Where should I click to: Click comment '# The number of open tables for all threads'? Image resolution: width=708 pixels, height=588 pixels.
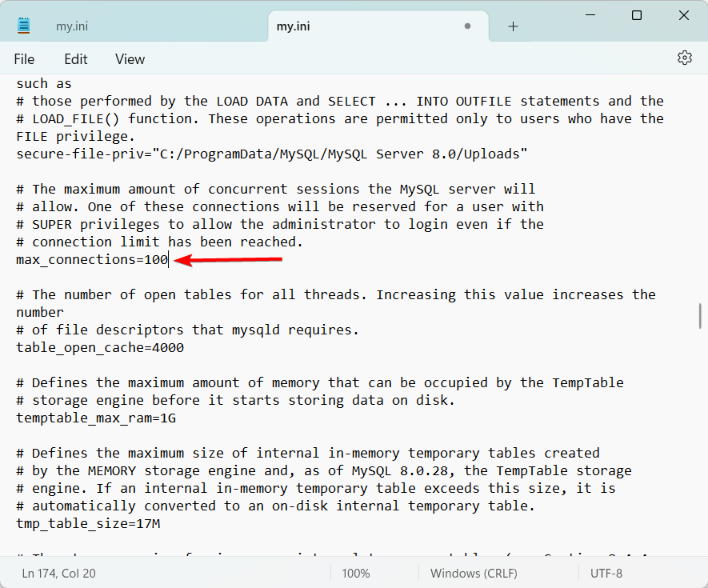coord(335,295)
